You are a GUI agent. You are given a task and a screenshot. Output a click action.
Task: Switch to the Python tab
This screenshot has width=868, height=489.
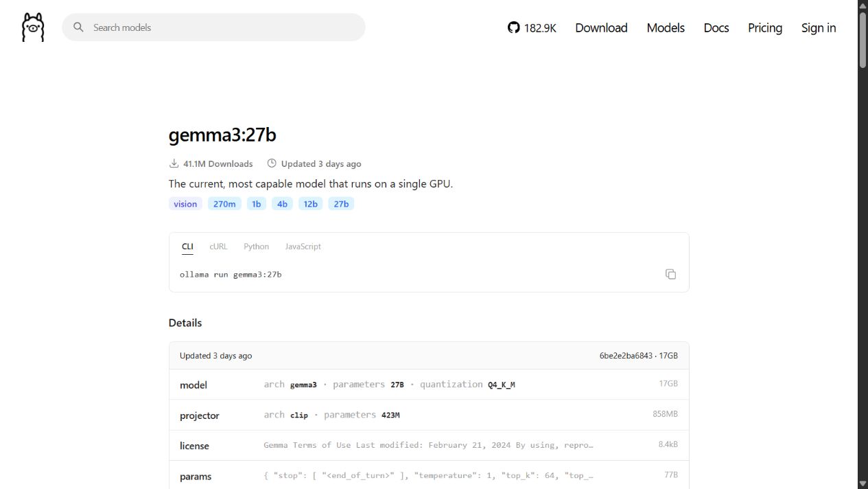click(x=256, y=247)
